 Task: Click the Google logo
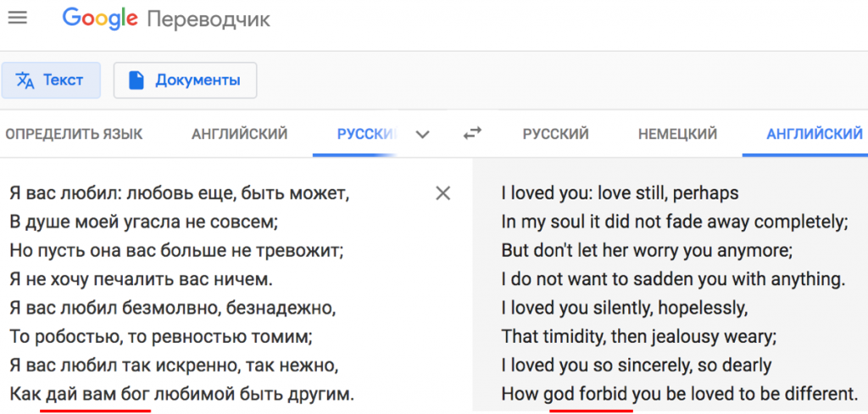[x=100, y=20]
